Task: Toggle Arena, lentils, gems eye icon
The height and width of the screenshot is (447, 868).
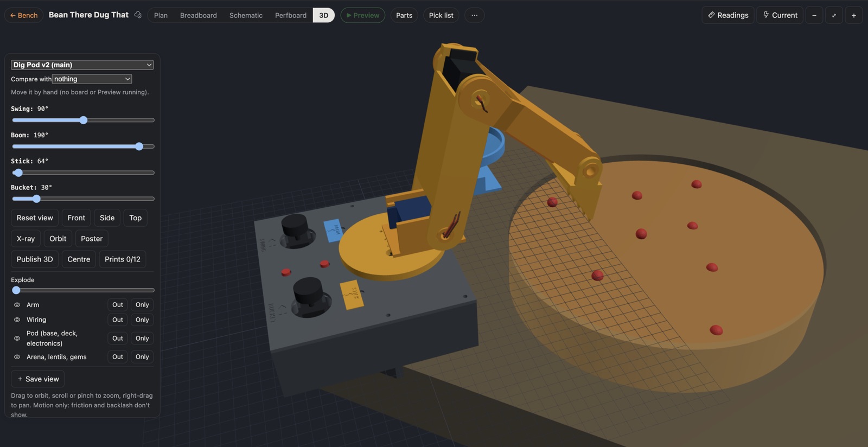Action: tap(17, 357)
